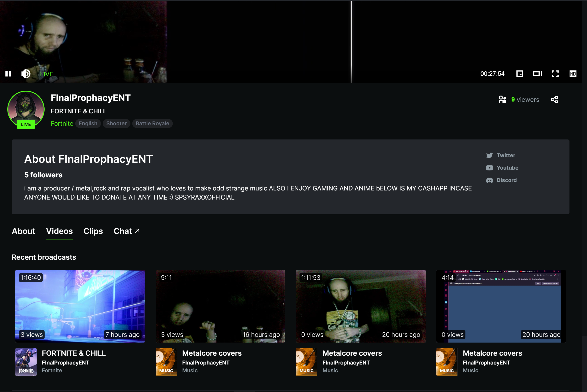
Task: Click the 5 followers text
Action: tap(43, 175)
